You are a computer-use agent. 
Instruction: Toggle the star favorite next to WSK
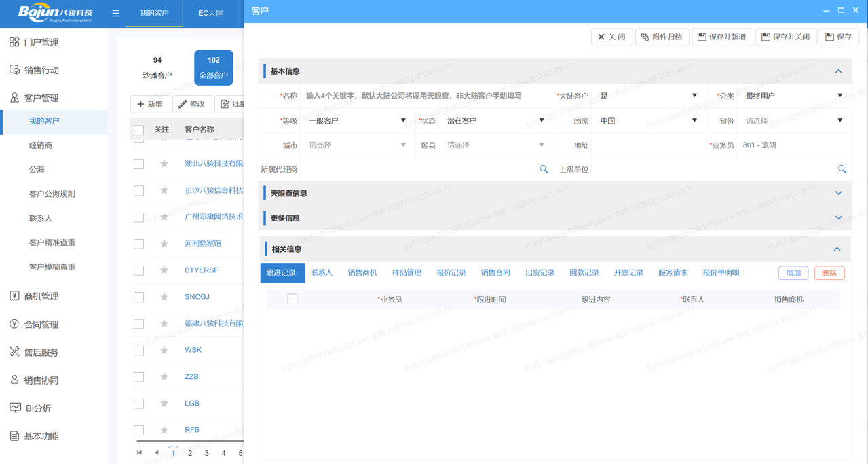click(163, 349)
